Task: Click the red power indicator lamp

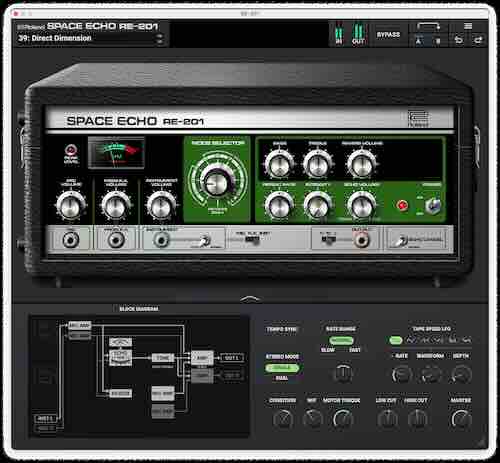Action: [x=402, y=205]
